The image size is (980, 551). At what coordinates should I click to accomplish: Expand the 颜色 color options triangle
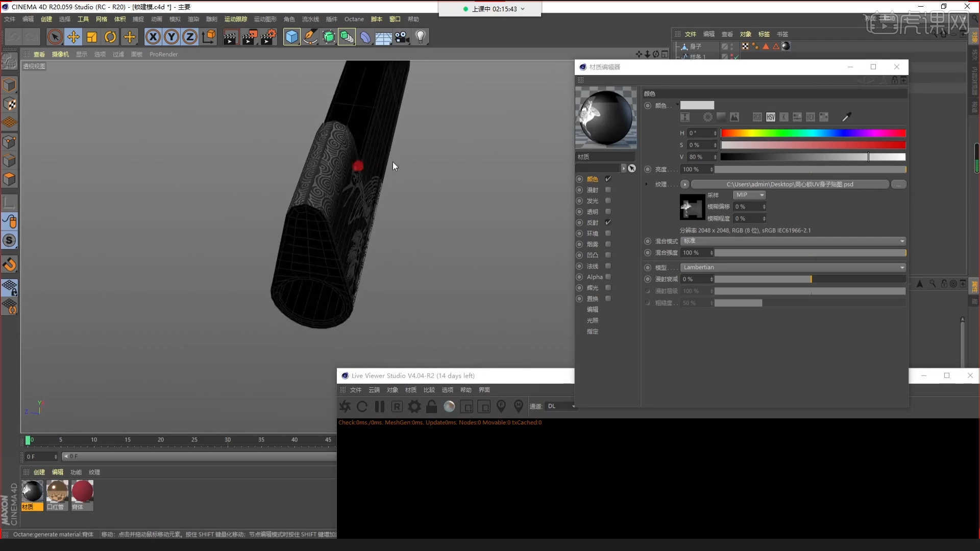pyautogui.click(x=677, y=105)
